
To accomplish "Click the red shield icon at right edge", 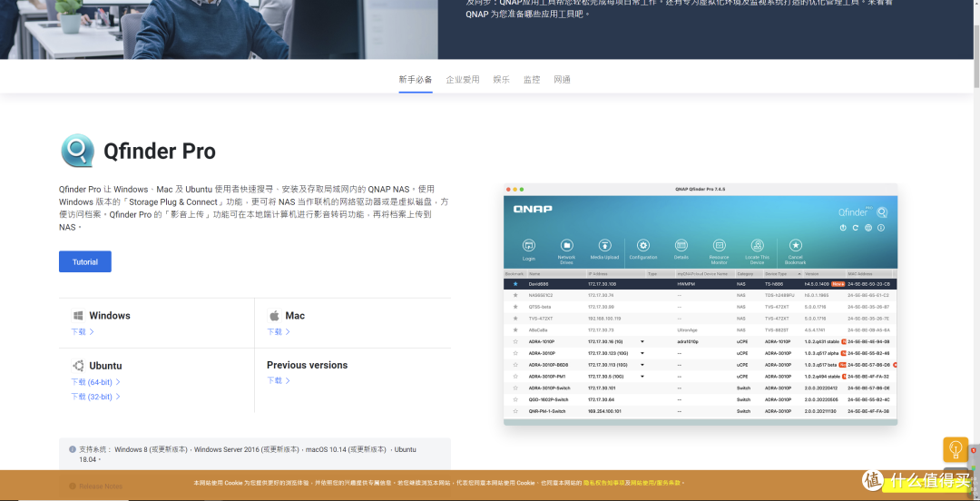I will pyautogui.click(x=974, y=449).
